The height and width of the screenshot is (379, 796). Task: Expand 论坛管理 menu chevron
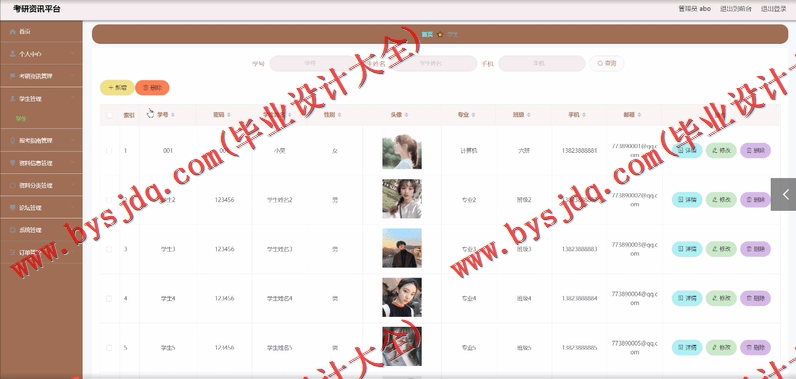click(73, 208)
